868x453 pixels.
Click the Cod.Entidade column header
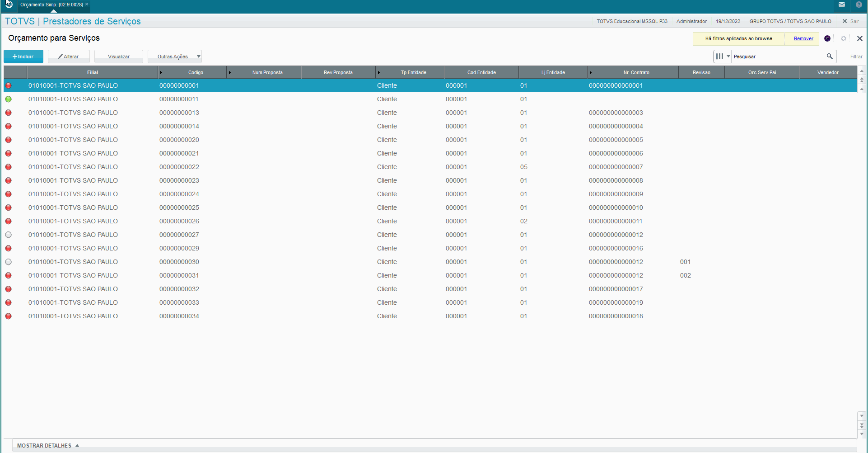click(481, 72)
